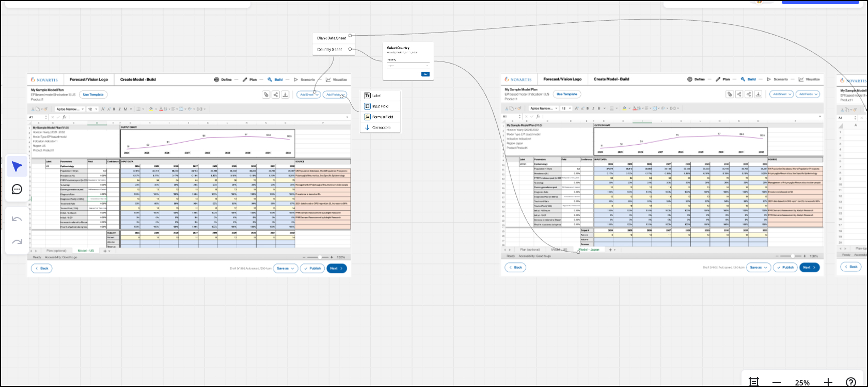The image size is (868, 387).
Task: Click the redo arrow in left sidebar
Action: (x=17, y=241)
